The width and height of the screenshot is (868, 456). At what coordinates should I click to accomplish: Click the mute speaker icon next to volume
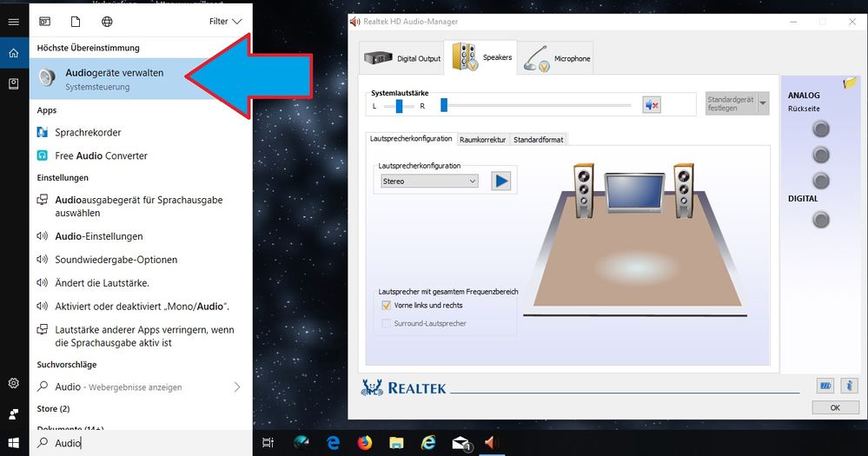point(652,105)
